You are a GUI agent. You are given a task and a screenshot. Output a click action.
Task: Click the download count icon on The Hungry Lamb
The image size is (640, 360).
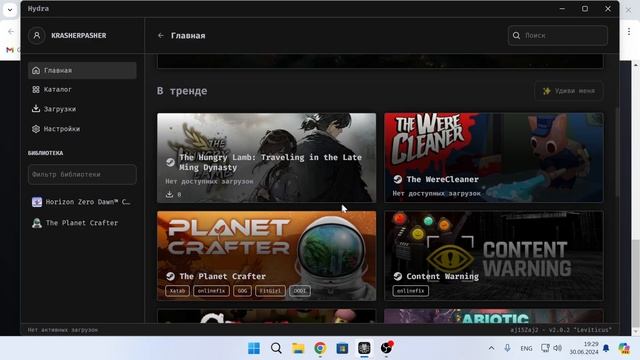169,194
